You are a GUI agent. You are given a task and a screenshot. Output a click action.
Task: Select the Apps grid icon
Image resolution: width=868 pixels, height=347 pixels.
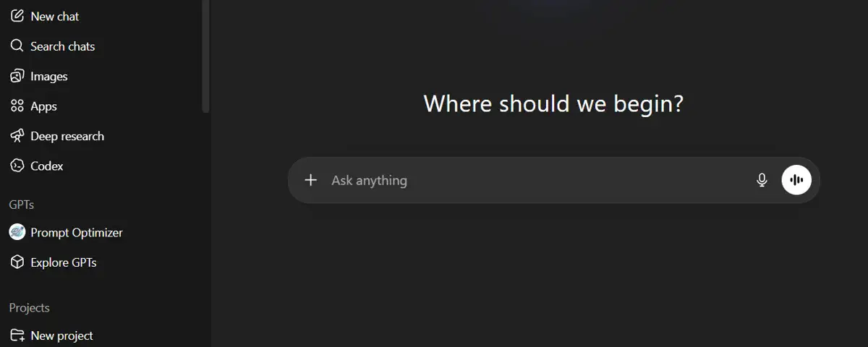(17, 106)
